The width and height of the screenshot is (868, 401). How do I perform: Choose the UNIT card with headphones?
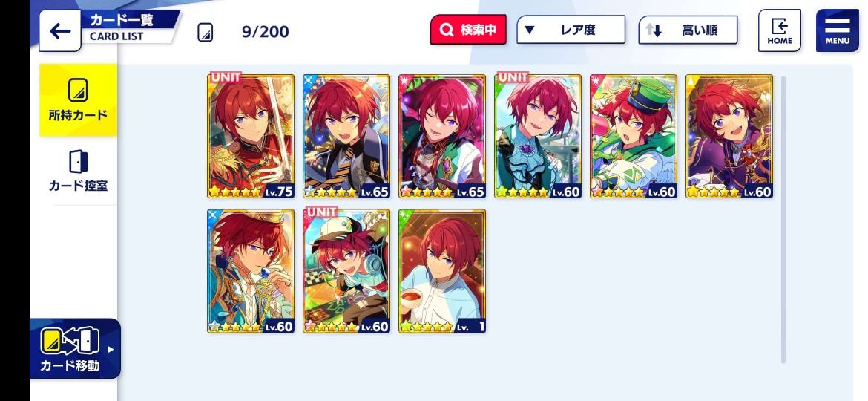[x=346, y=271]
